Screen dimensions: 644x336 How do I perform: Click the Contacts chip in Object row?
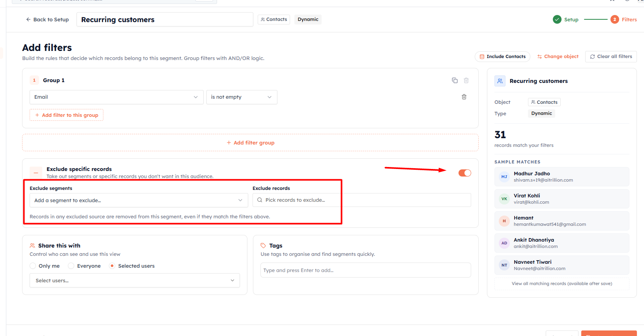[544, 102]
